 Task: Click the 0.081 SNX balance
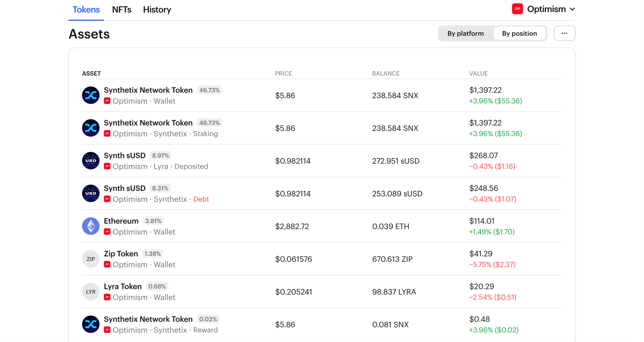pyautogui.click(x=390, y=325)
